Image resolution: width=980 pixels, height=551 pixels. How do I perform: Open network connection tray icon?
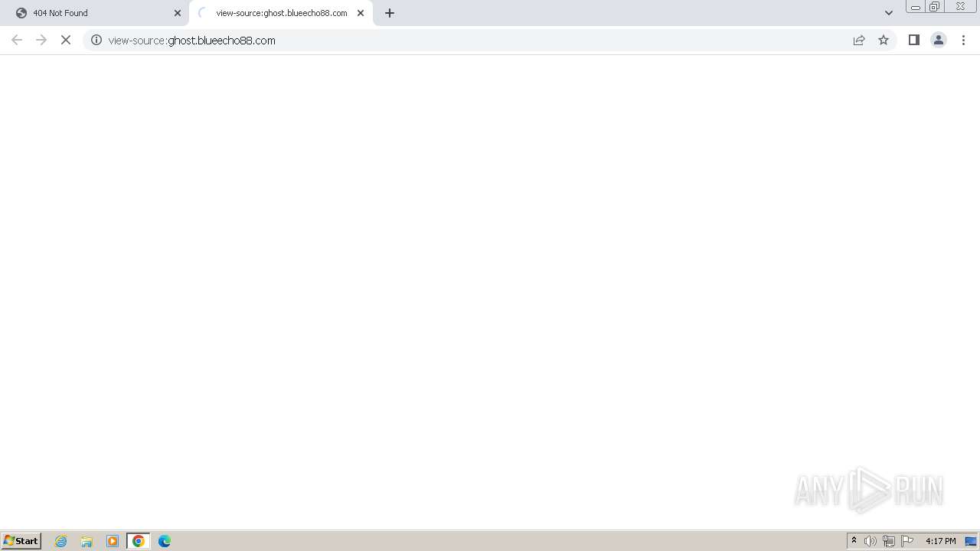tap(889, 541)
